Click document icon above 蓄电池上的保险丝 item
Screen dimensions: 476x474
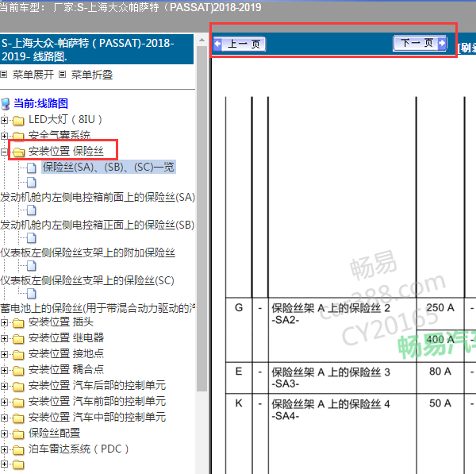[x=32, y=294]
